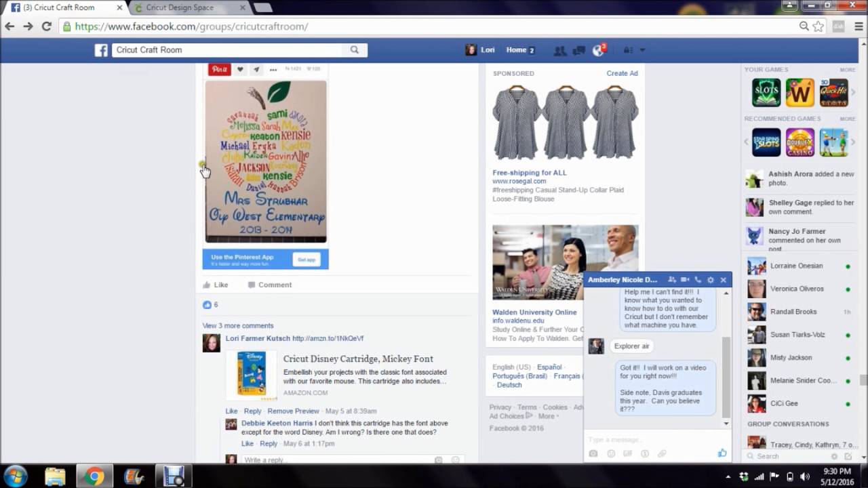868x488 pixels.
Task: Expand View 3 more comments
Action: tap(238, 326)
